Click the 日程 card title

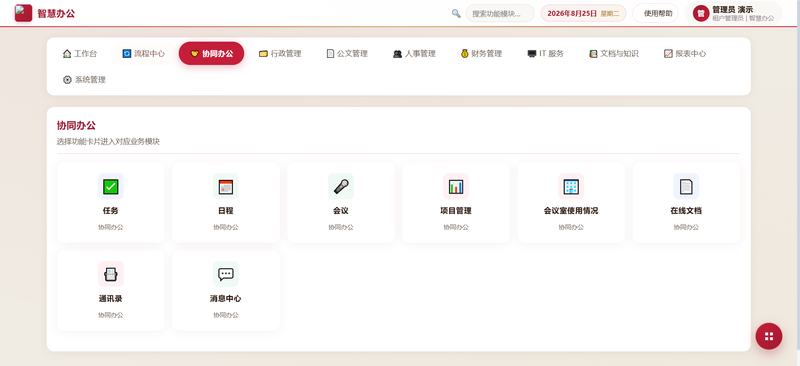tap(226, 211)
